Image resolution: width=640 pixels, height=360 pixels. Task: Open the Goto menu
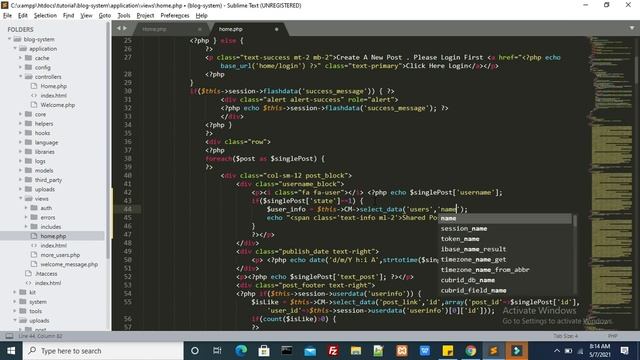(x=104, y=16)
